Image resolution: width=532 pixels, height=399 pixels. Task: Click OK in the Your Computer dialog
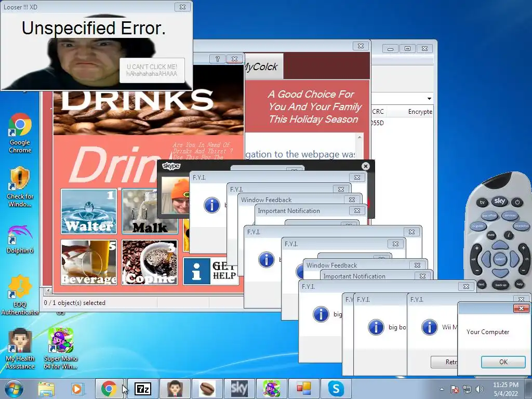(503, 362)
